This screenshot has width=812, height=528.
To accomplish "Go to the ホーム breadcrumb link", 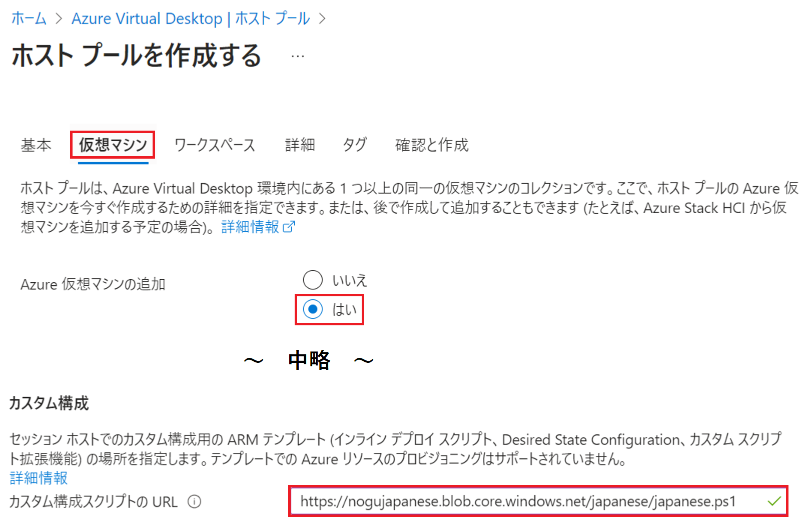I will [x=29, y=19].
